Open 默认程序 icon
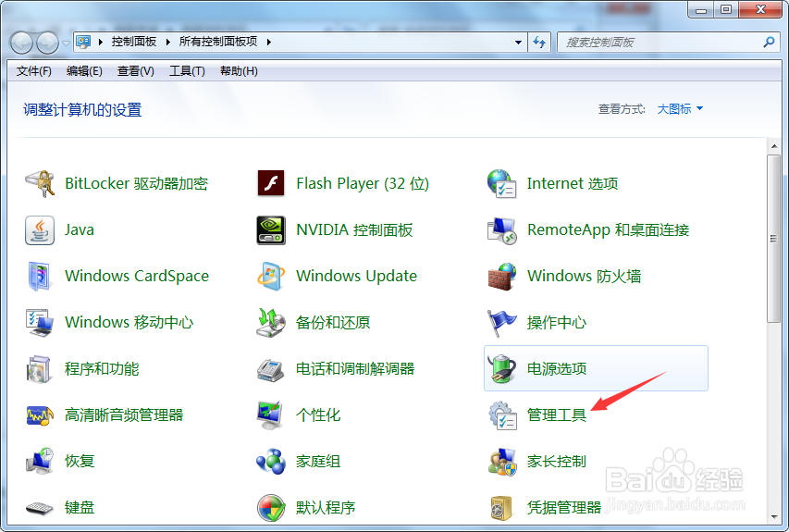The width and height of the screenshot is (789, 532). pyautogui.click(x=271, y=508)
